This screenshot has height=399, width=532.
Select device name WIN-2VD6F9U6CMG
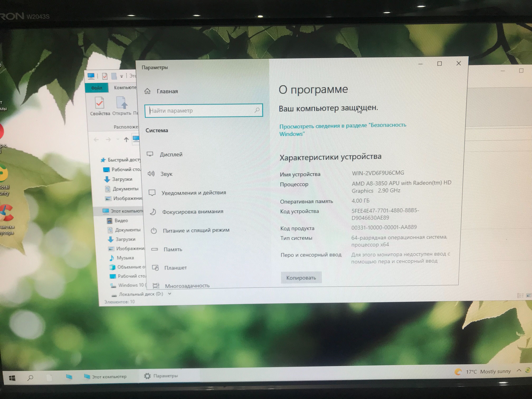pyautogui.click(x=378, y=173)
